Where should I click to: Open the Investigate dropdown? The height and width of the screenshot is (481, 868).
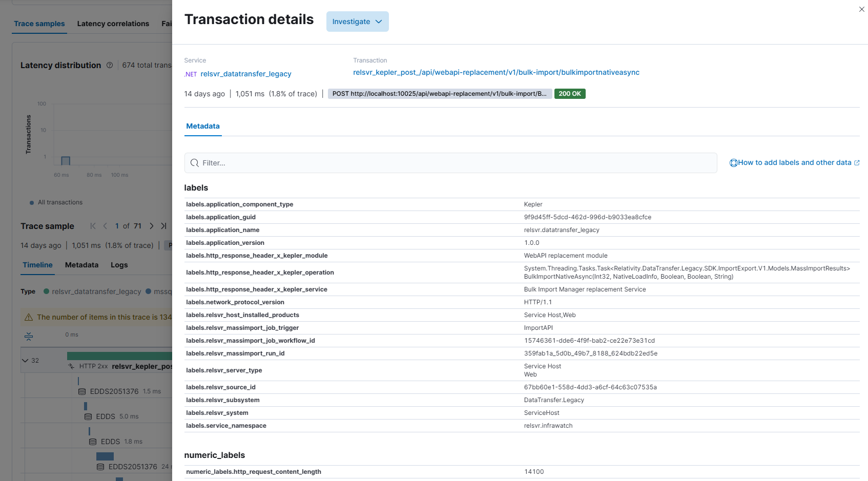357,22
